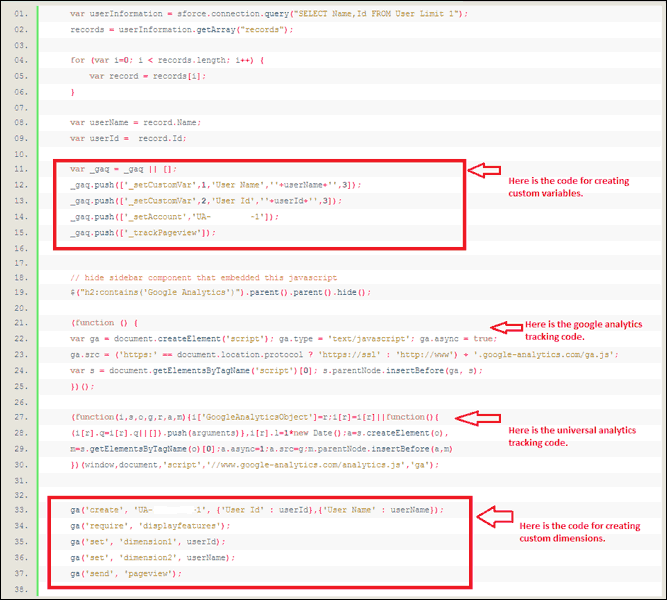667x600 pixels.
Task: Click the 'creating custom dimensions' annotation
Action: tap(579, 532)
